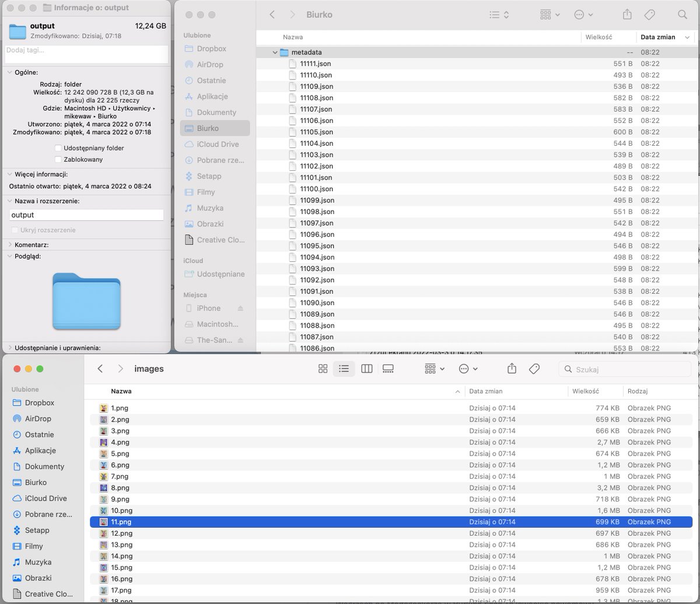Click the share icon in images window toolbar
Screen dimensions: 700x604
coord(512,368)
